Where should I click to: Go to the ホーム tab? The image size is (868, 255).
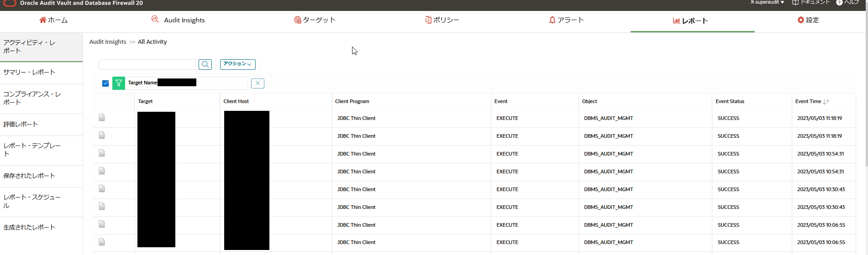click(x=53, y=20)
